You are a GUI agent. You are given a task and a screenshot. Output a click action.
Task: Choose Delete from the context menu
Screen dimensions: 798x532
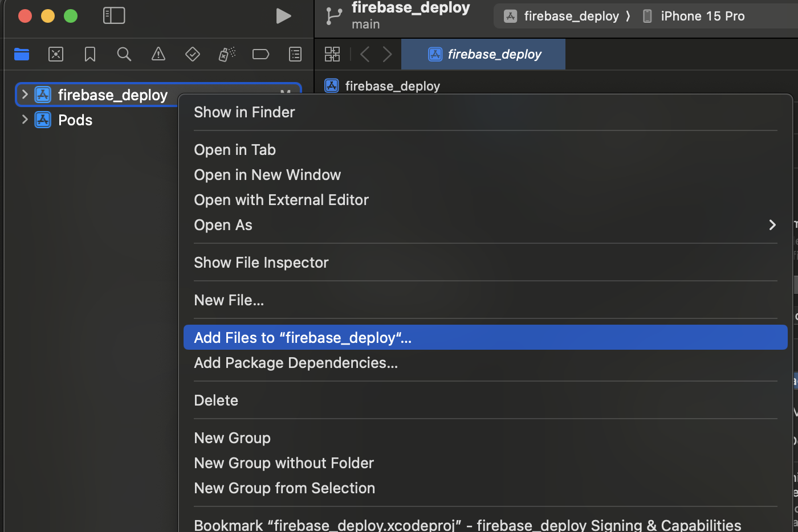point(485,400)
